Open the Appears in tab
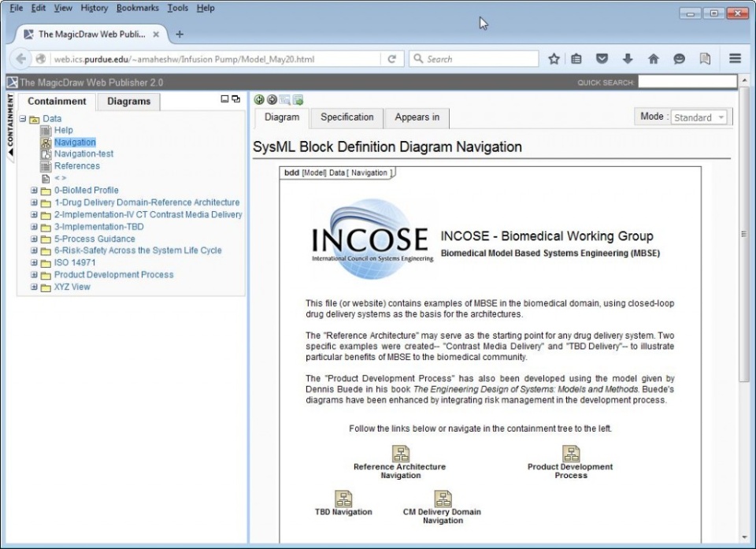 coord(417,117)
